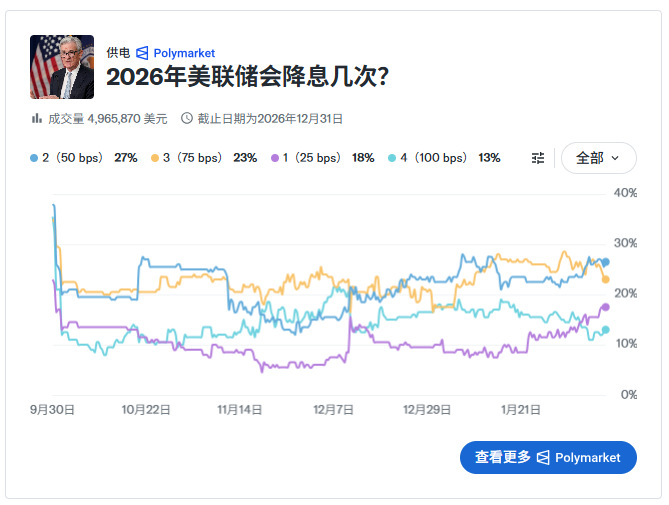Click the trading volume bar chart icon
The image size is (669, 505).
point(36,118)
